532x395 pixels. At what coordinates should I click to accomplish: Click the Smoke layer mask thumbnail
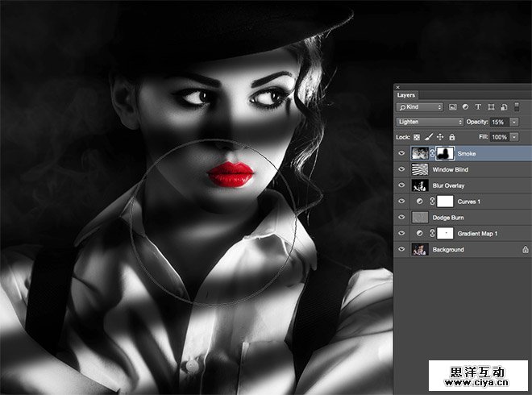[443, 153]
